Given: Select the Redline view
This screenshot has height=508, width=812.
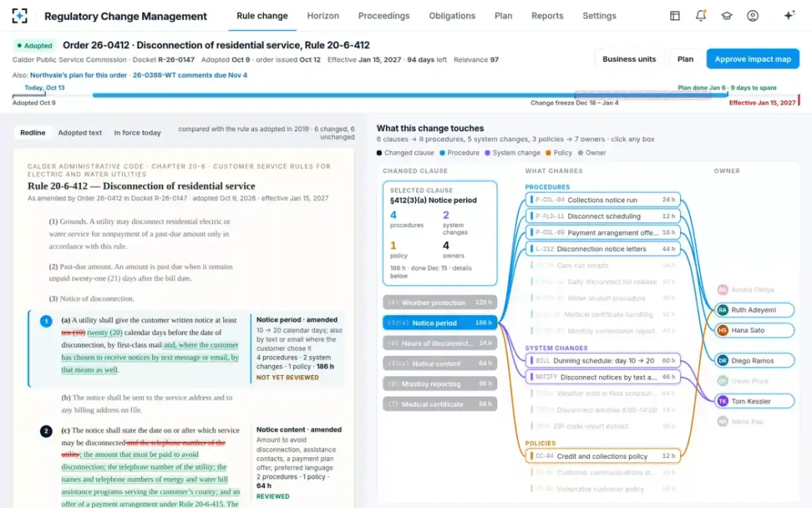Looking at the screenshot, I should click(32, 133).
